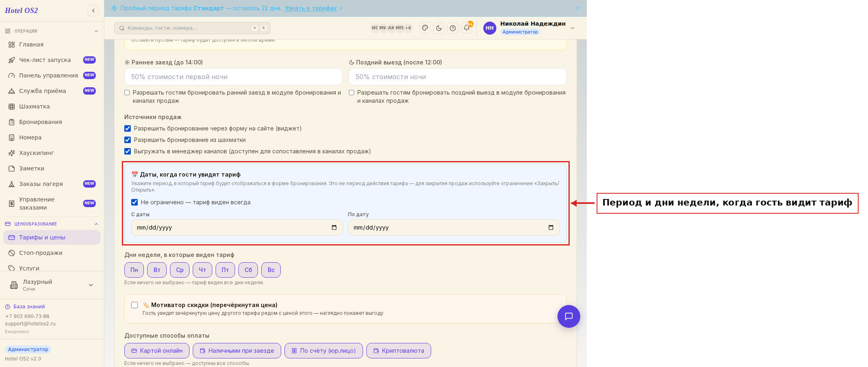Screen dimensions: 868x367
Task: Uncheck Не ограничено тариф виден всегда
Action: coord(134,202)
